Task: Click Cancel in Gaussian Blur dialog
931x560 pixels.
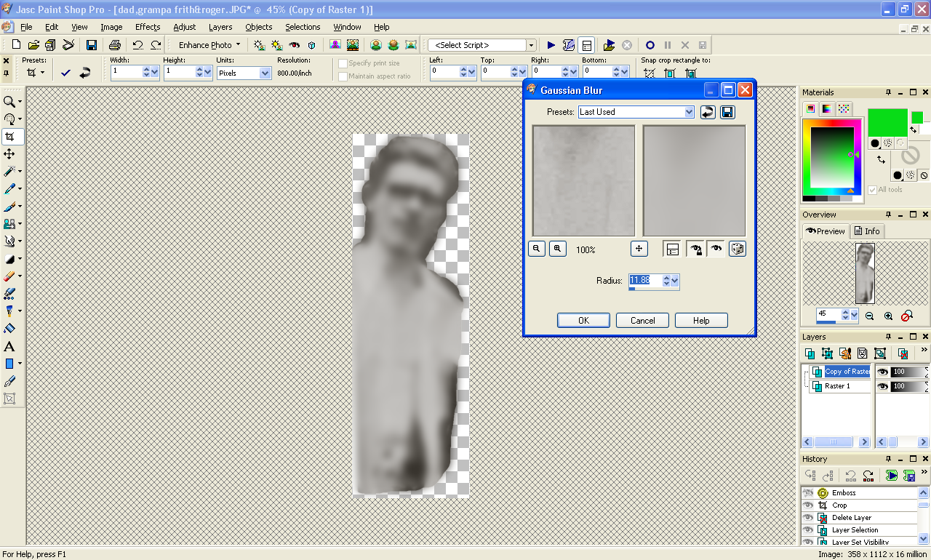Action: 642,320
